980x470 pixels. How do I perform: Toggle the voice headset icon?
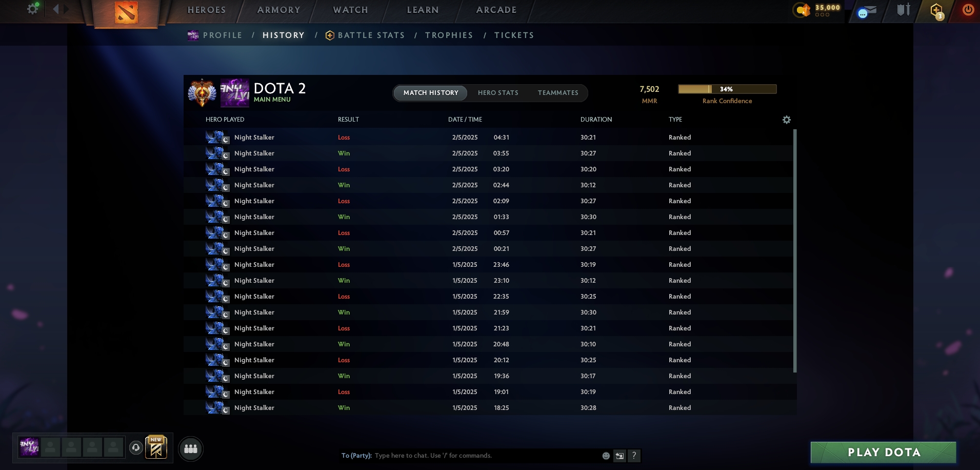pyautogui.click(x=136, y=448)
